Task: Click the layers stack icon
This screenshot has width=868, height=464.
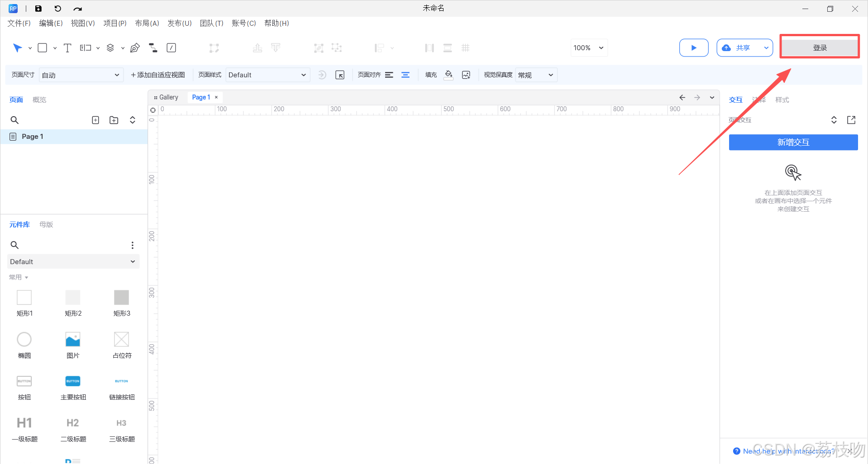Action: (110, 48)
